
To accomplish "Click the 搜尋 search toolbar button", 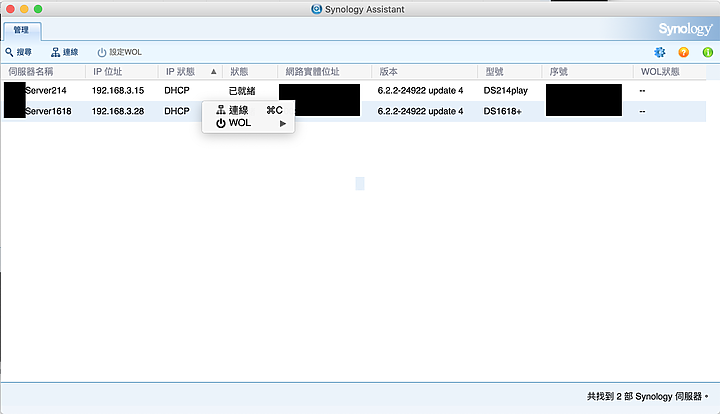I will tap(18, 52).
